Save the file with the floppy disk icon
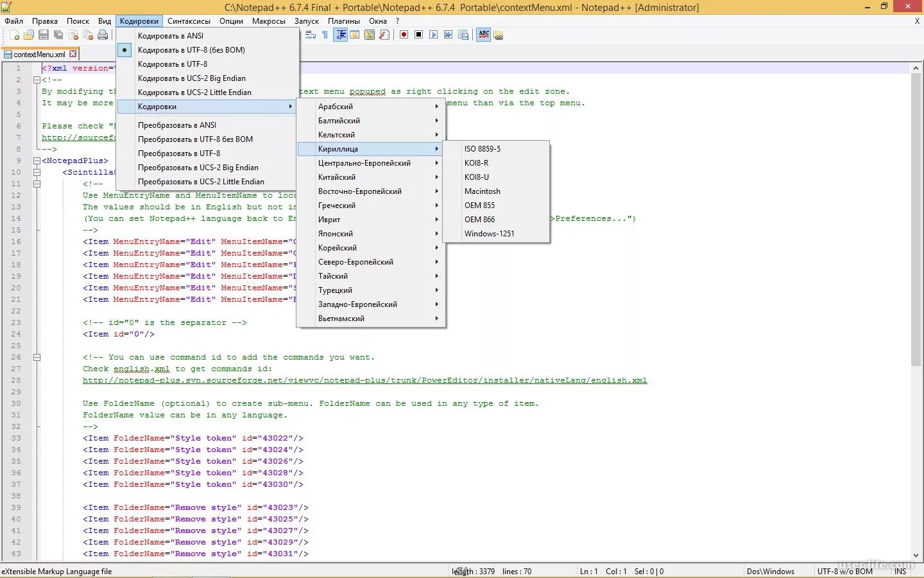 (x=44, y=35)
